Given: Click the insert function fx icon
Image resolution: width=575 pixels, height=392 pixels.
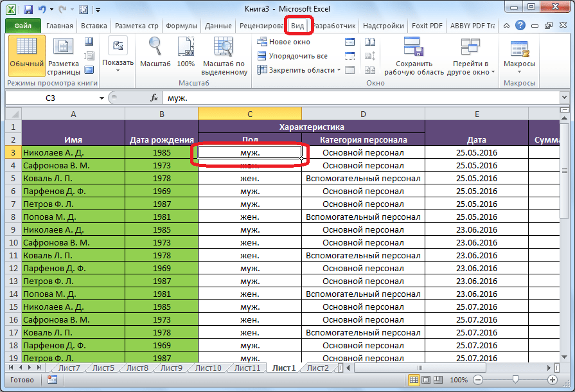Looking at the screenshot, I should (x=154, y=98).
